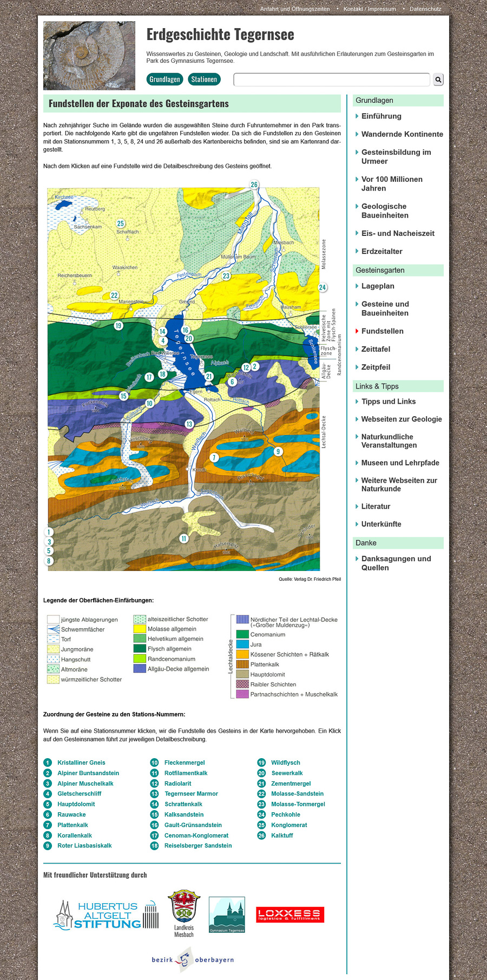Click the search magnifier button

(438, 80)
